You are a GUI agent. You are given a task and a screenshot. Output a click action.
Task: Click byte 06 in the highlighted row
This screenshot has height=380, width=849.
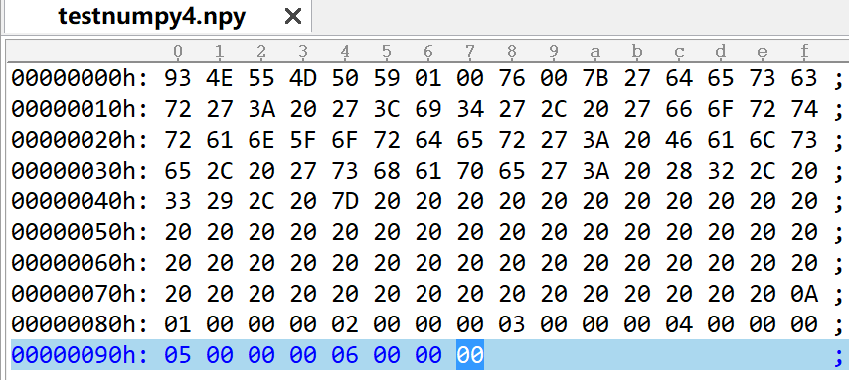[x=345, y=355]
